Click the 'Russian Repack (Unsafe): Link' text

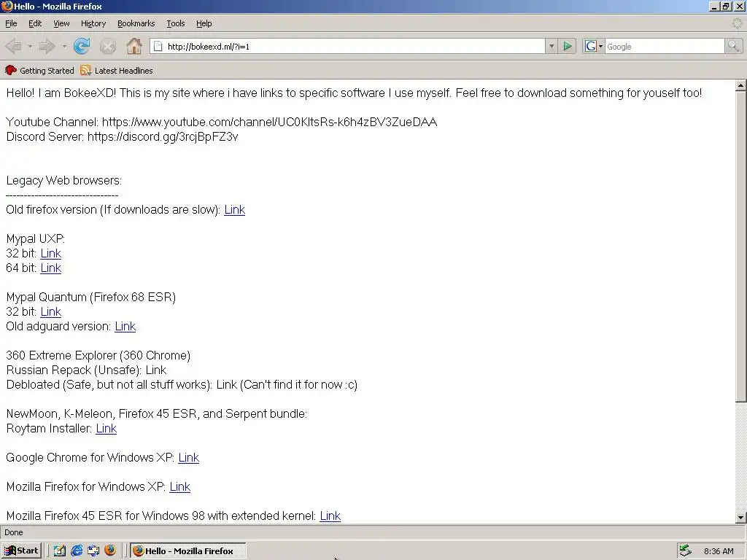point(86,370)
